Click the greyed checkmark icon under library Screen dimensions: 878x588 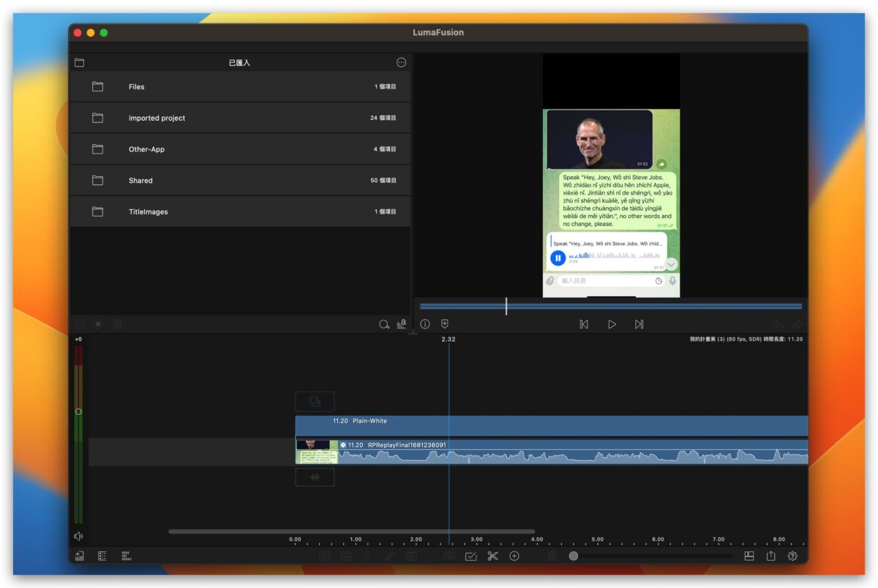(79, 324)
